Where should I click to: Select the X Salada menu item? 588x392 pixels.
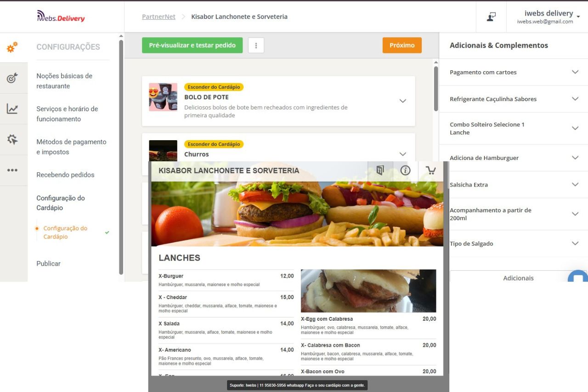(226, 330)
